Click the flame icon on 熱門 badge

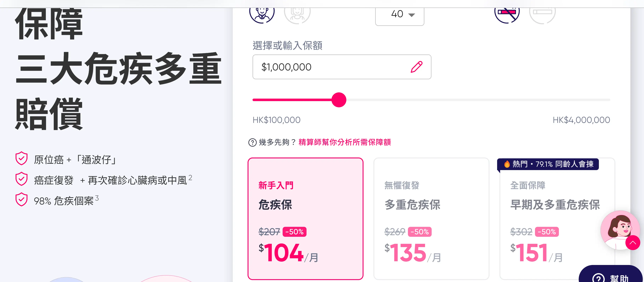point(507,164)
